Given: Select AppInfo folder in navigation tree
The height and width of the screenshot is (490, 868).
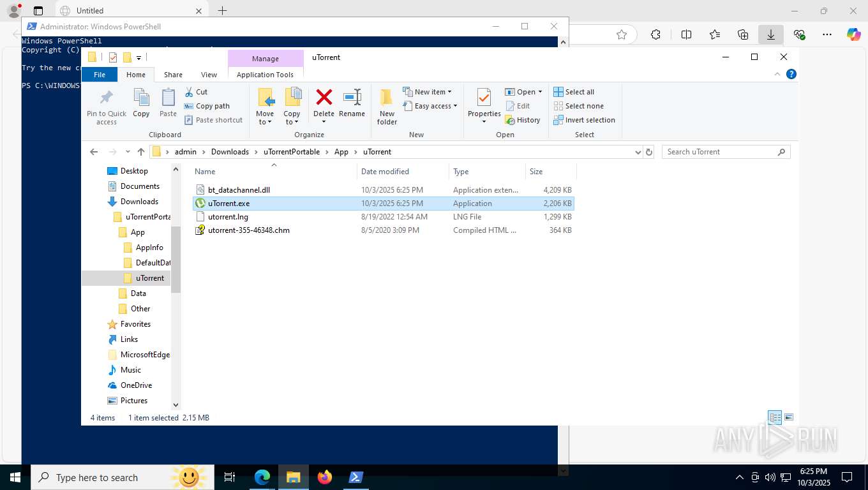Looking at the screenshot, I should 149,248.
